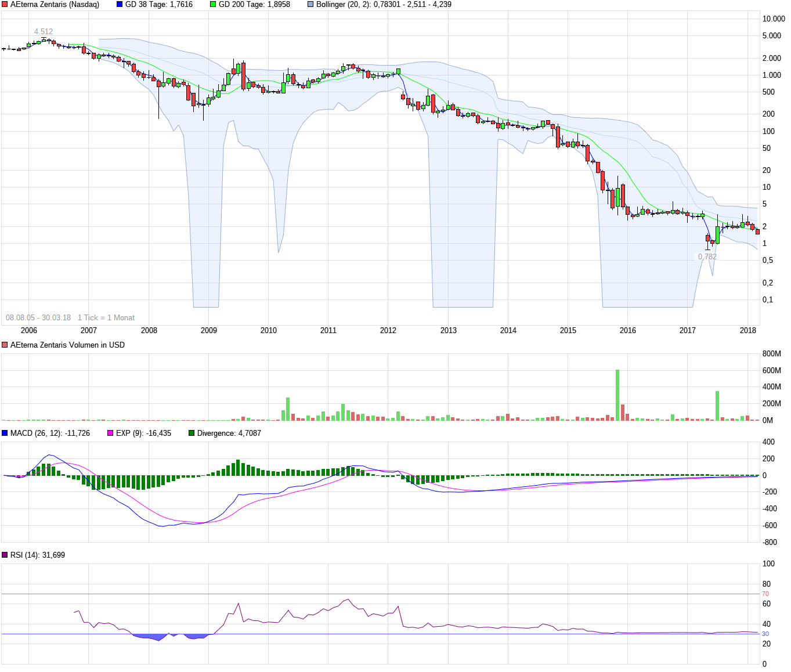Screen dimensions: 791x672
Task: Click the 2015 year label on price axis
Action: pos(568,330)
